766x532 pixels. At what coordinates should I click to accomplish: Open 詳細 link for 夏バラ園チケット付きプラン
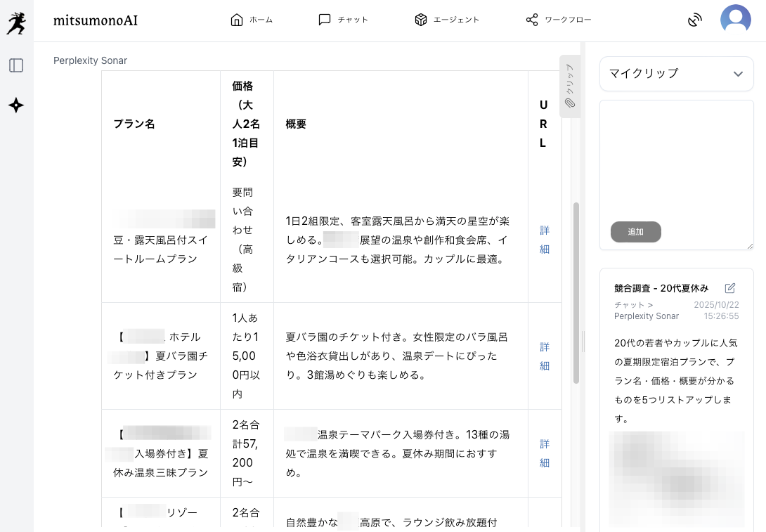pyautogui.click(x=545, y=356)
